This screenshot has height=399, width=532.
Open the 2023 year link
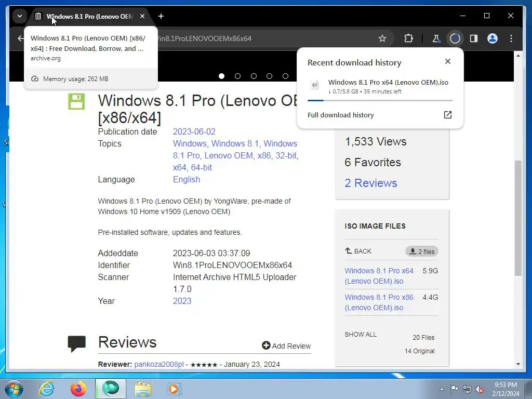coord(182,301)
